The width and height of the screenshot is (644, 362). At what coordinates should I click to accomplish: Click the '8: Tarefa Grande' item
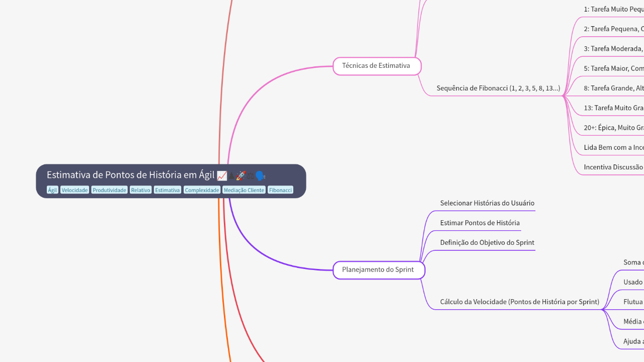pyautogui.click(x=614, y=88)
